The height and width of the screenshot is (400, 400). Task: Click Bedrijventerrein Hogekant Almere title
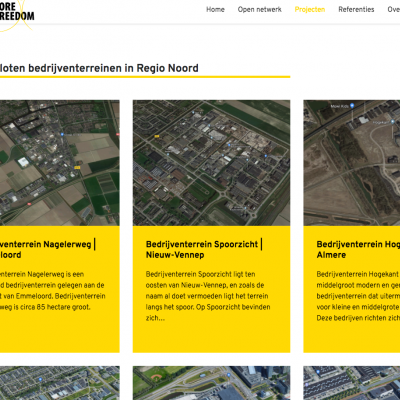[358, 249]
